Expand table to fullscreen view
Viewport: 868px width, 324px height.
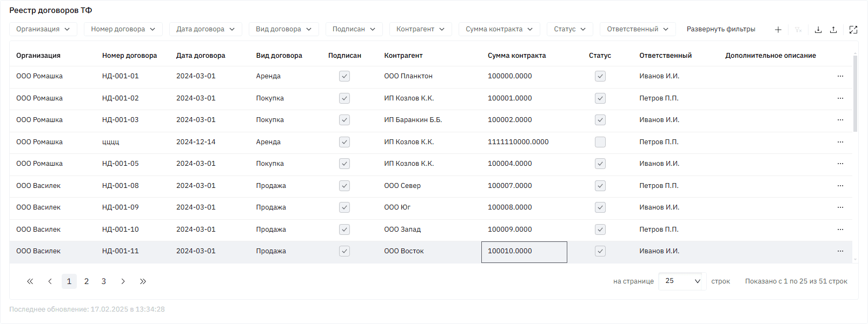pos(853,30)
